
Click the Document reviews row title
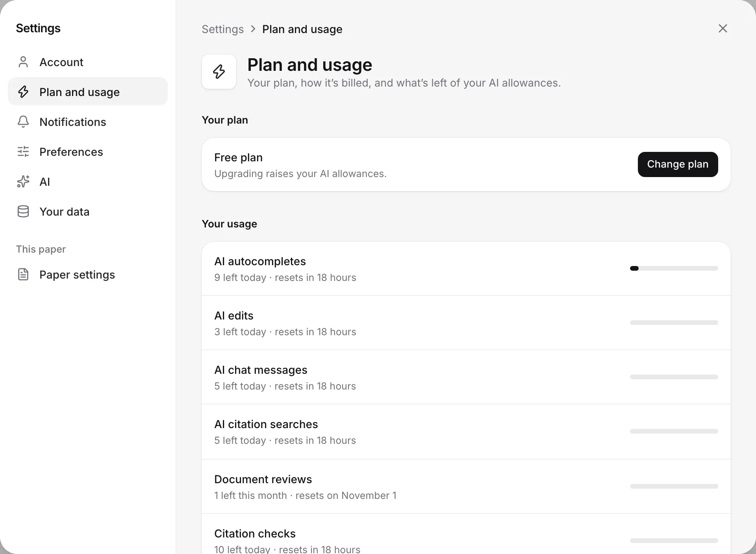point(263,479)
